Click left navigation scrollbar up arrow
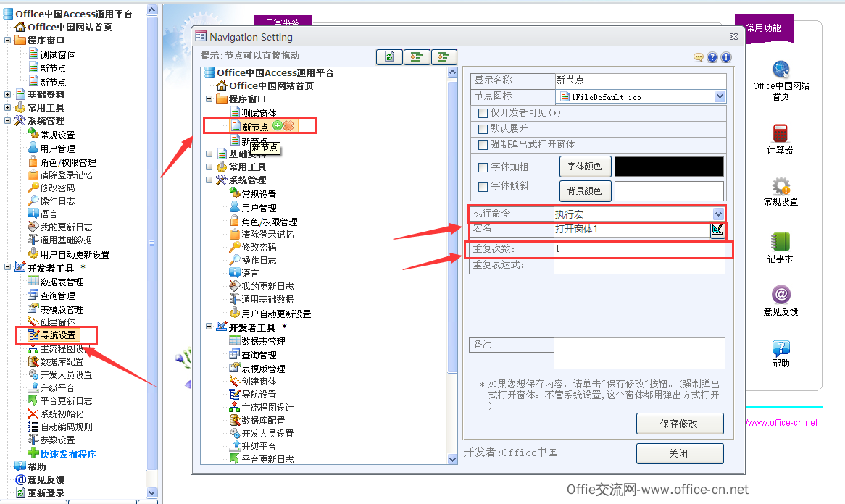This screenshot has width=845, height=504. [152, 9]
